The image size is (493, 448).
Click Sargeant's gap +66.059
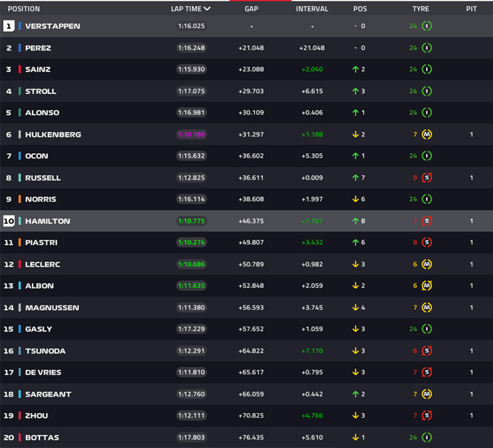coord(251,394)
